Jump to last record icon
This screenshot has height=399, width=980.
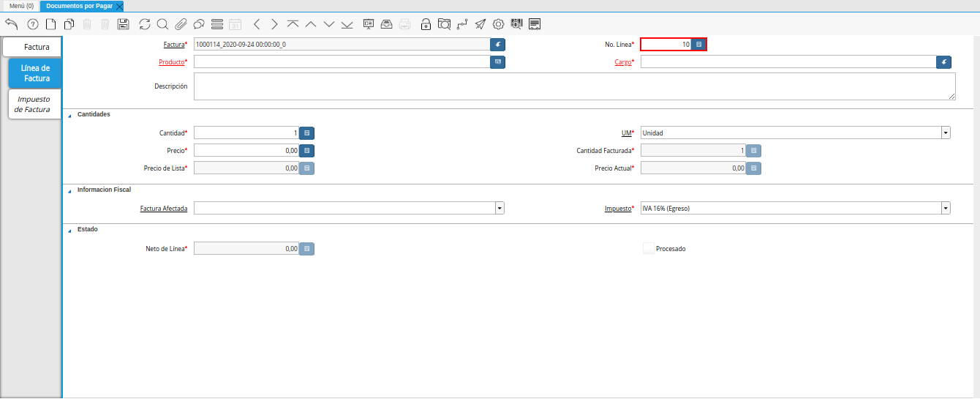[347, 23]
